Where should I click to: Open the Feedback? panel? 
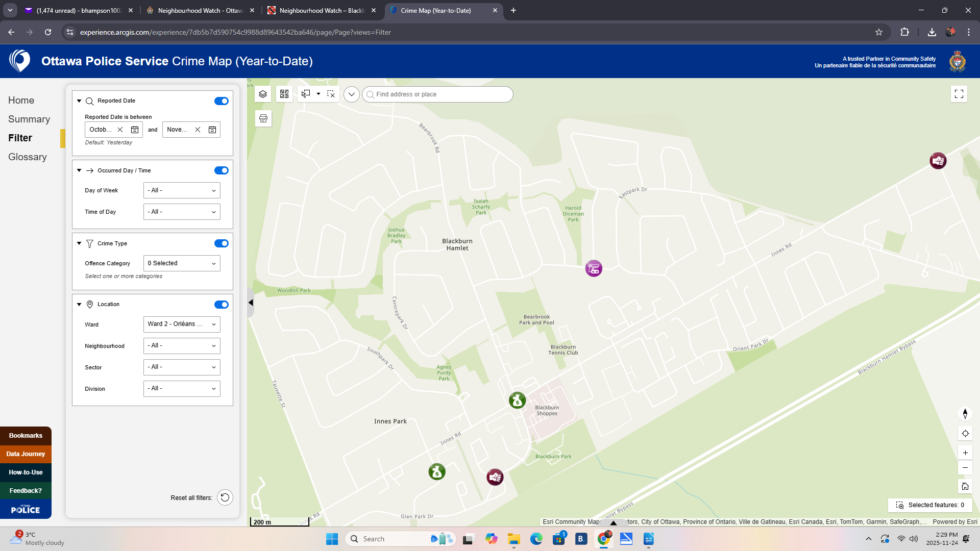pos(26,490)
